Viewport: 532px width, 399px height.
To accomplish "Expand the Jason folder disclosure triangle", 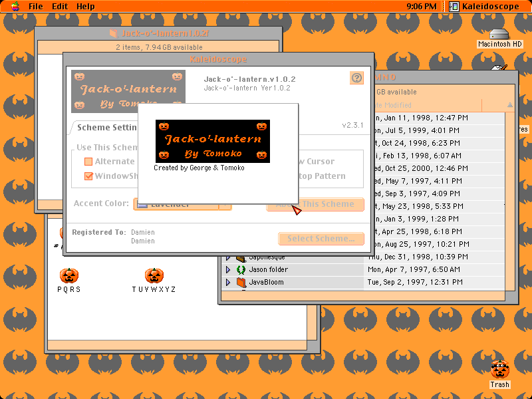I will click(228, 270).
